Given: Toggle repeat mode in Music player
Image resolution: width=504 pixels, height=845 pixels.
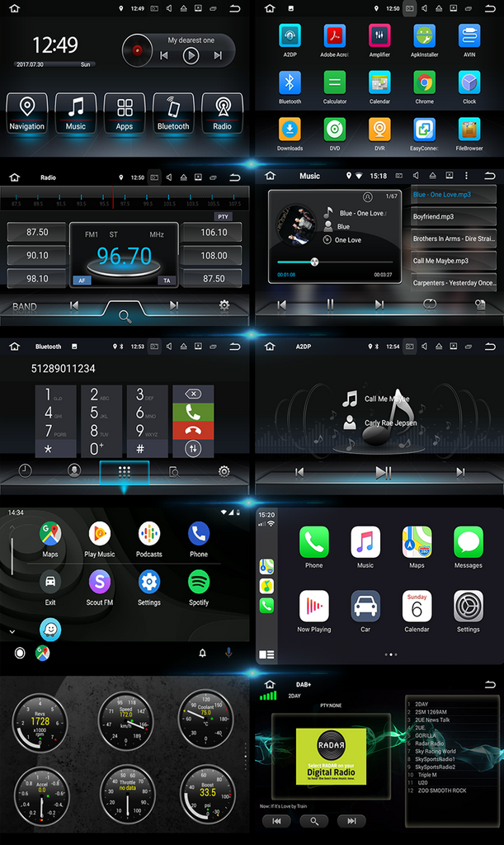Looking at the screenshot, I should (x=429, y=304).
